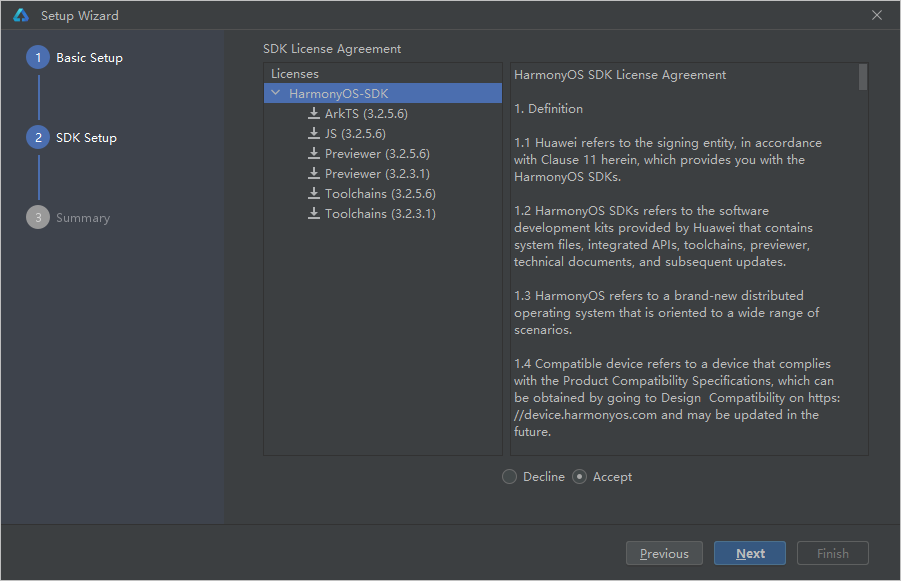Image resolution: width=901 pixels, height=581 pixels.
Task: Select the Accept radio button
Action: pos(579,476)
